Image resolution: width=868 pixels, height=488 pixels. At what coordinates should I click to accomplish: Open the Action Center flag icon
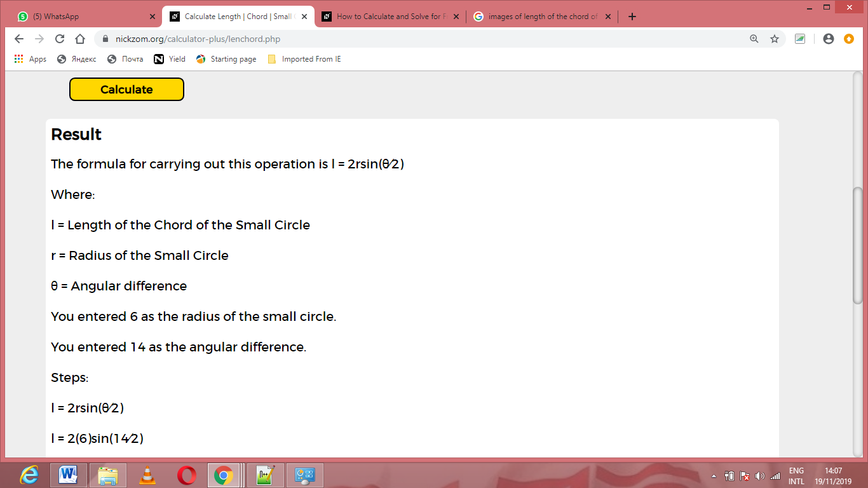[745, 476]
